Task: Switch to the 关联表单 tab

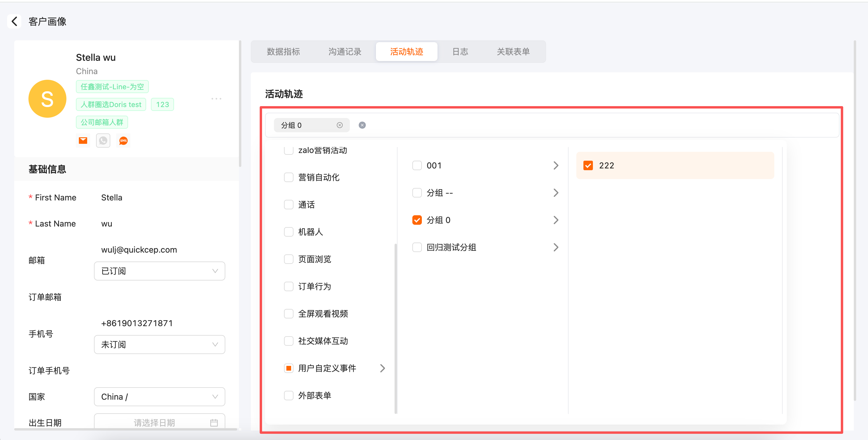Action: pyautogui.click(x=513, y=52)
